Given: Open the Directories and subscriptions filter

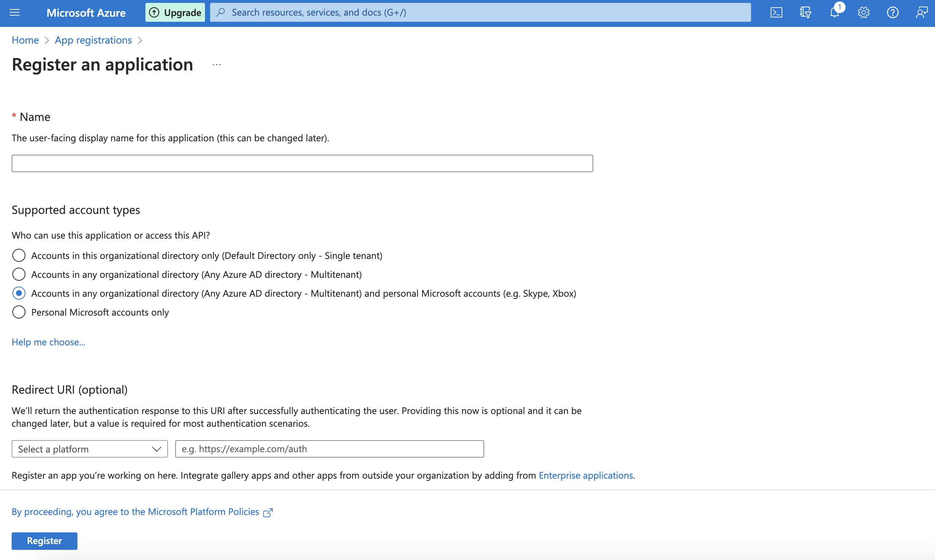Looking at the screenshot, I should [x=805, y=12].
